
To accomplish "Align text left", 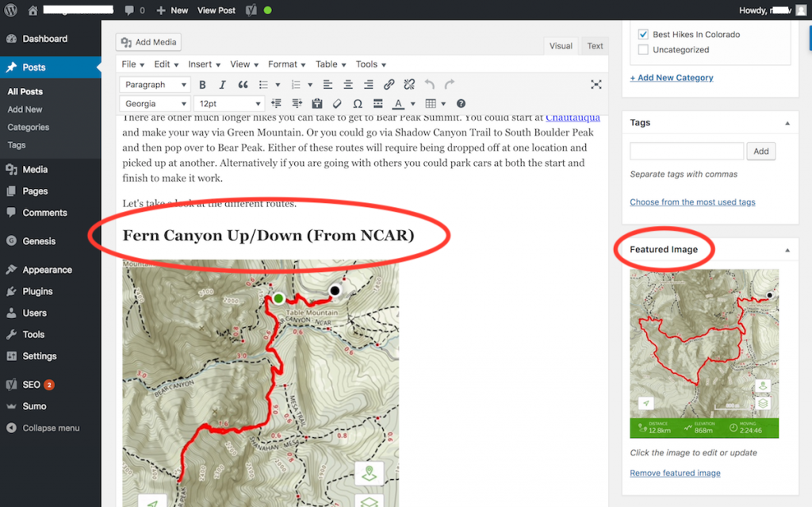I will pos(327,84).
